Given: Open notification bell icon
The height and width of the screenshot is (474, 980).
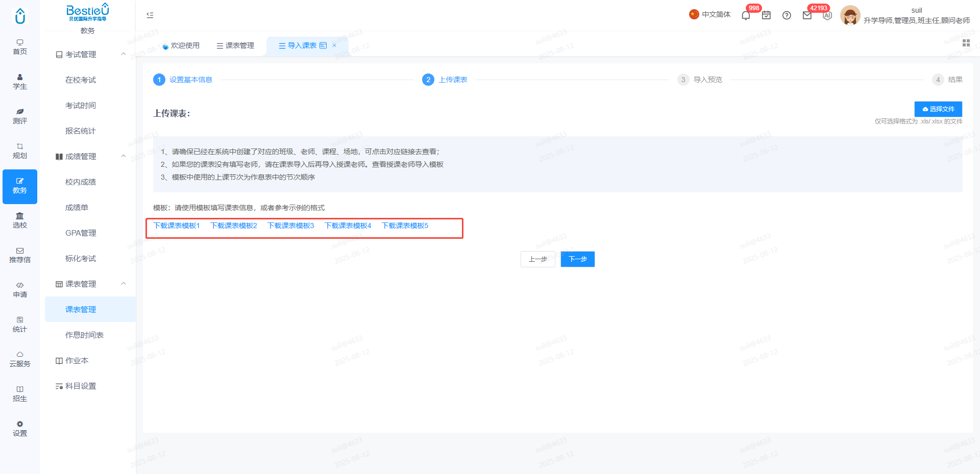Looking at the screenshot, I should tap(746, 15).
